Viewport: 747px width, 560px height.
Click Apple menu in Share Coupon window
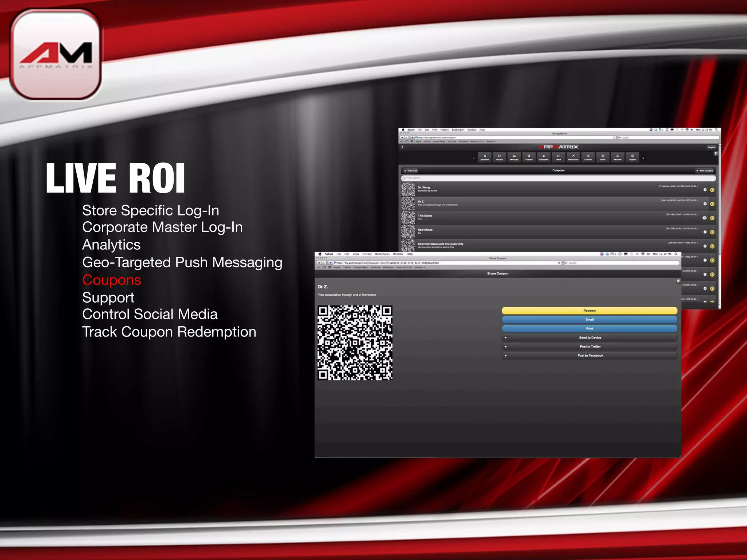tap(320, 254)
